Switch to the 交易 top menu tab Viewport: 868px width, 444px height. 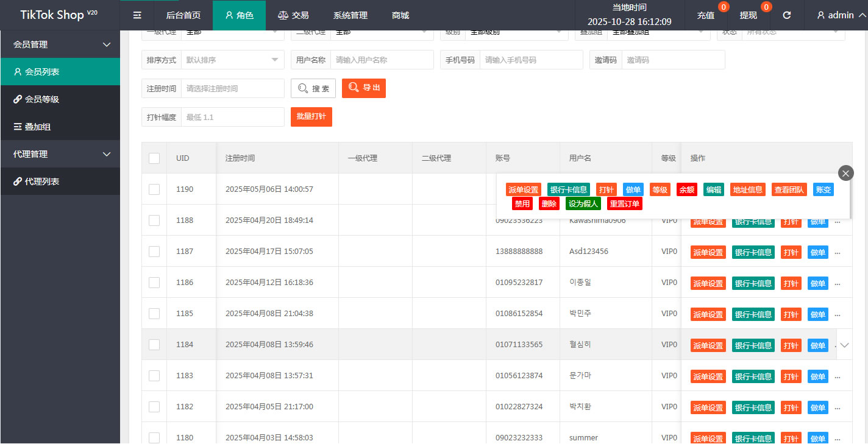[x=293, y=15]
